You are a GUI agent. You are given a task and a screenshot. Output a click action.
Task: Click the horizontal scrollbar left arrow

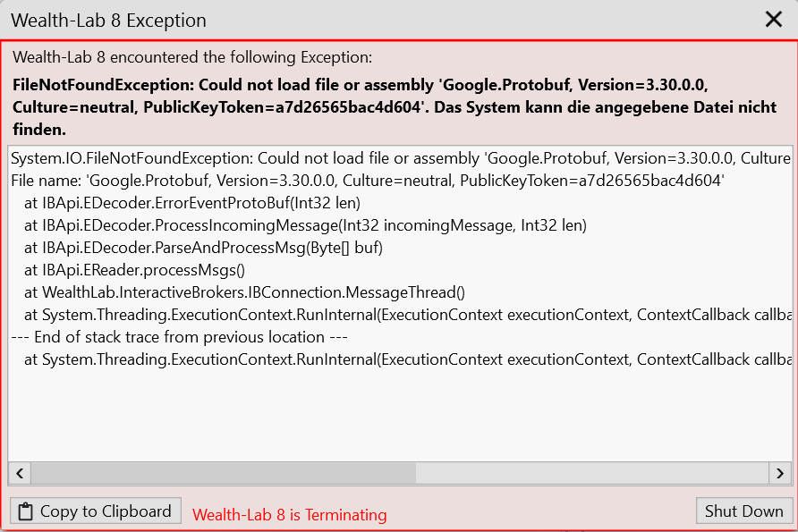[19, 473]
